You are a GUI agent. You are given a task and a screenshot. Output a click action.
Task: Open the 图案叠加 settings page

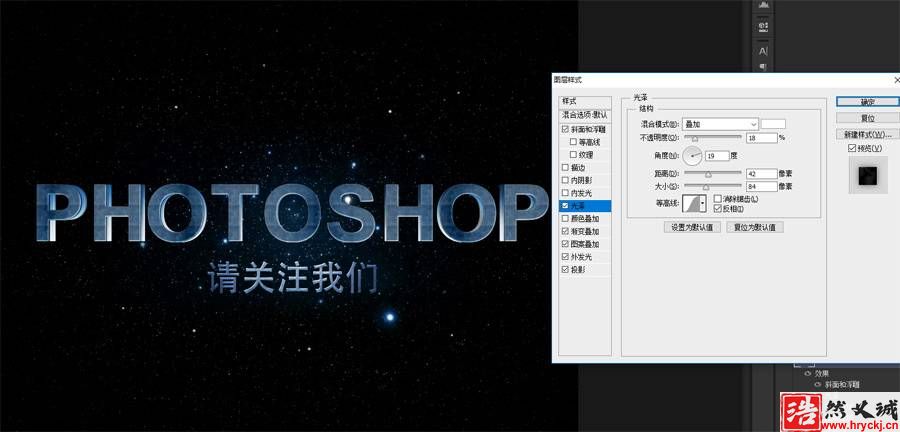click(584, 244)
